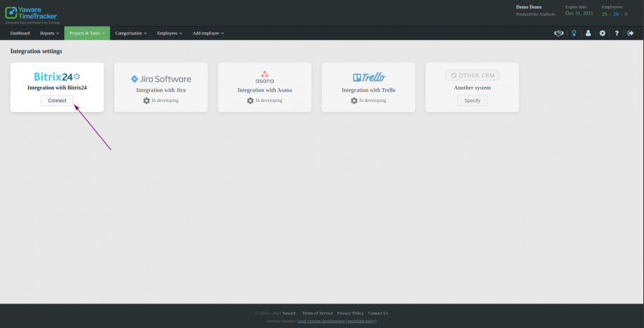Click the red 0 employees count
This screenshot has width=644, height=328.
click(626, 15)
